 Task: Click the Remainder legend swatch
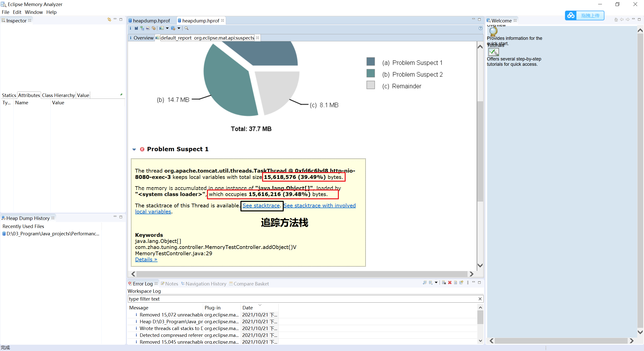[371, 85]
